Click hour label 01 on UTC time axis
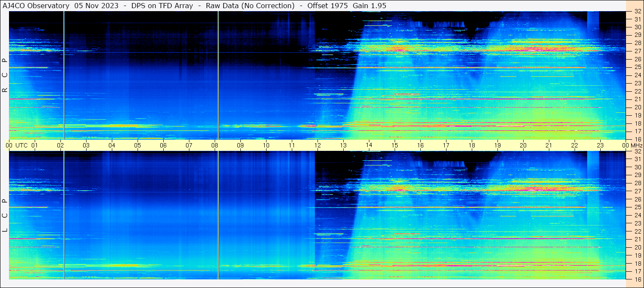The image size is (644, 288). (x=35, y=145)
